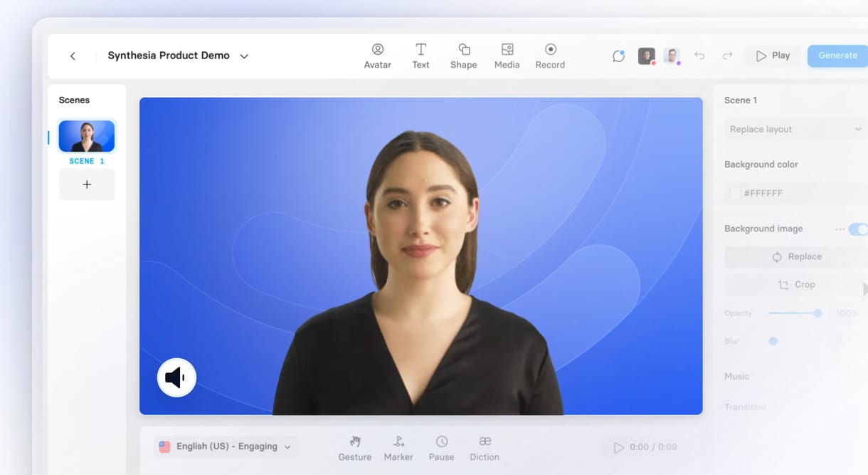Open the Synthesia Product Demo title dropdown
This screenshot has height=475, width=868.
pos(244,56)
